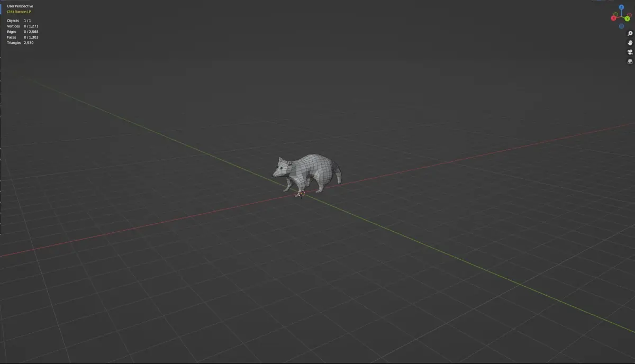This screenshot has height=364, width=635.
Task: Click the blue Z axis gizmo handle
Action: [x=621, y=7]
